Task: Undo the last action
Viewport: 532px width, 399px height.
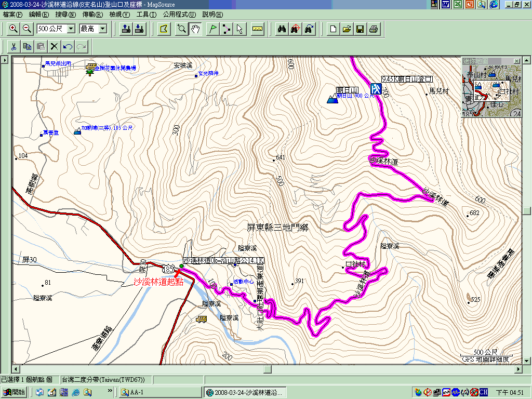Action: coord(68,46)
